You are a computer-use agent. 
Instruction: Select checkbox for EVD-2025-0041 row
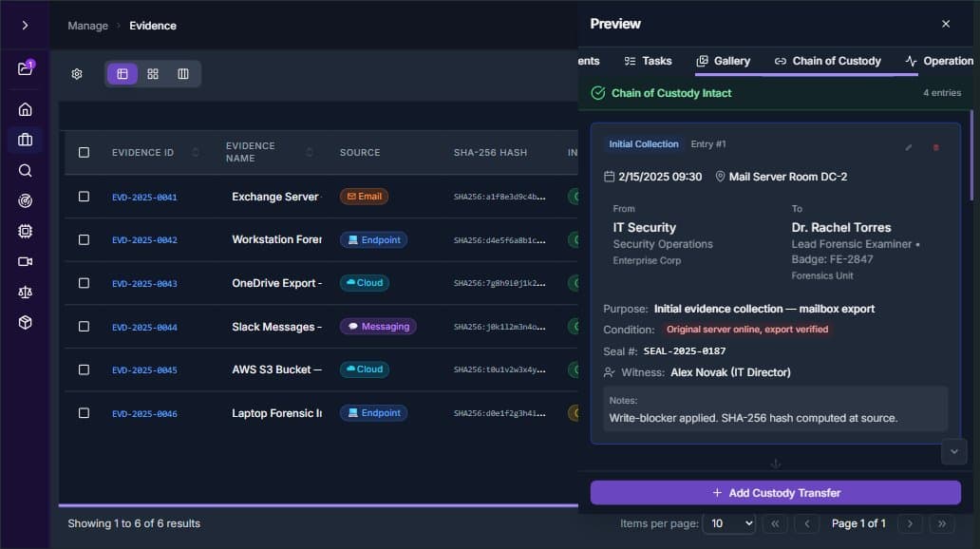(84, 197)
